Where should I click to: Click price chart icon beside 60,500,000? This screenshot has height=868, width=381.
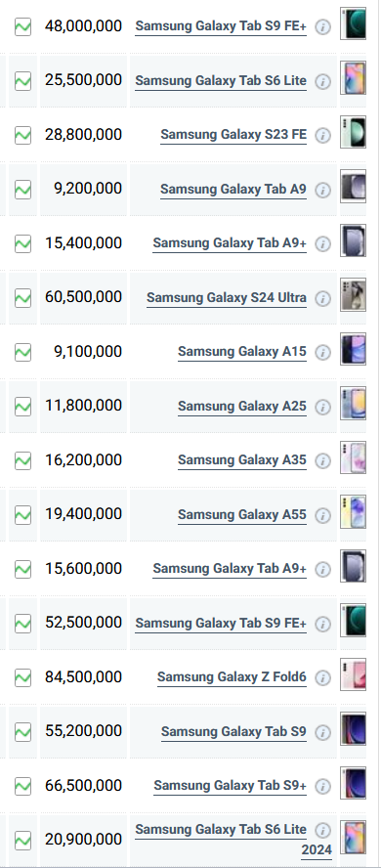(22, 298)
